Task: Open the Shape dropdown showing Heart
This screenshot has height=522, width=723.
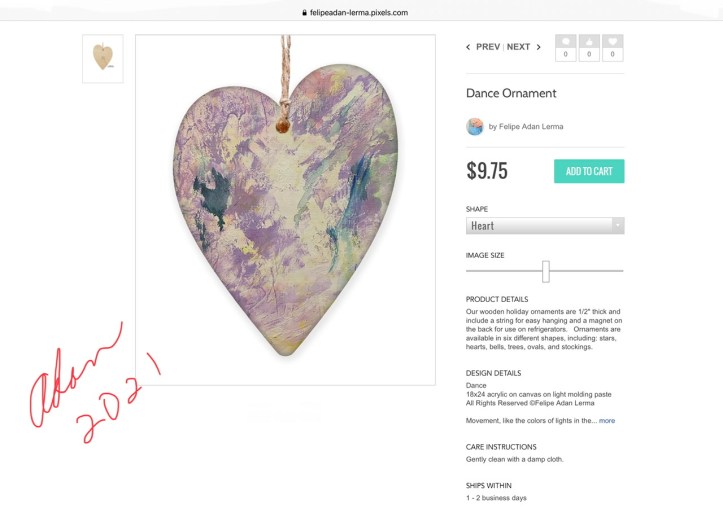Action: pos(539,226)
